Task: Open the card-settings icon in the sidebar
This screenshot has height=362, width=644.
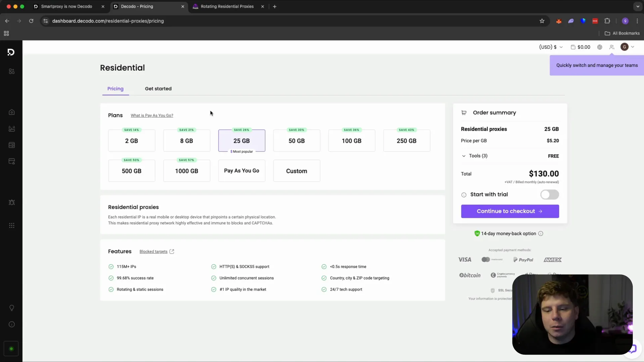Action: pyautogui.click(x=12, y=162)
